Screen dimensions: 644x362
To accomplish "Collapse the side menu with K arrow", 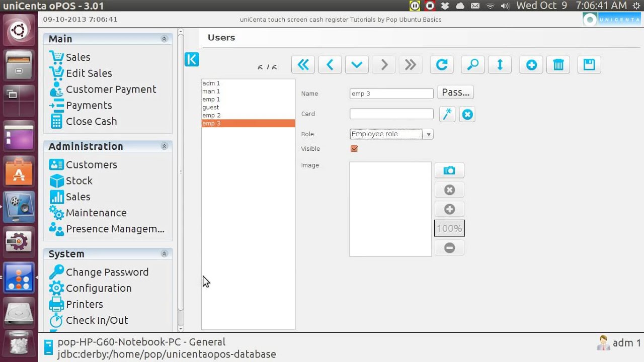I will click(x=192, y=59).
